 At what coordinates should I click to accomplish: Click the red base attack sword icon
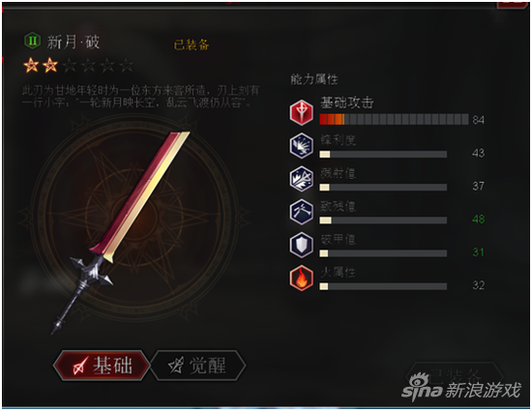coord(301,112)
